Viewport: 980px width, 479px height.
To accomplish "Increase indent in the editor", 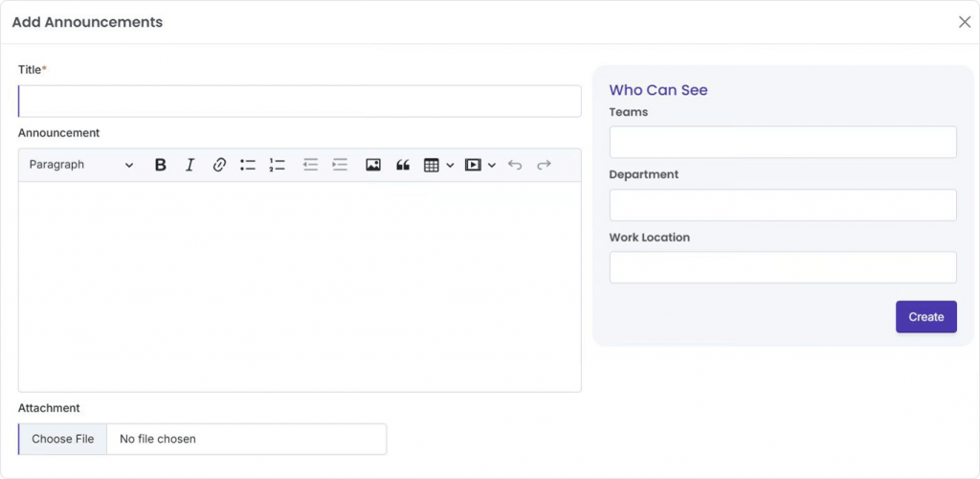I will pyautogui.click(x=340, y=165).
